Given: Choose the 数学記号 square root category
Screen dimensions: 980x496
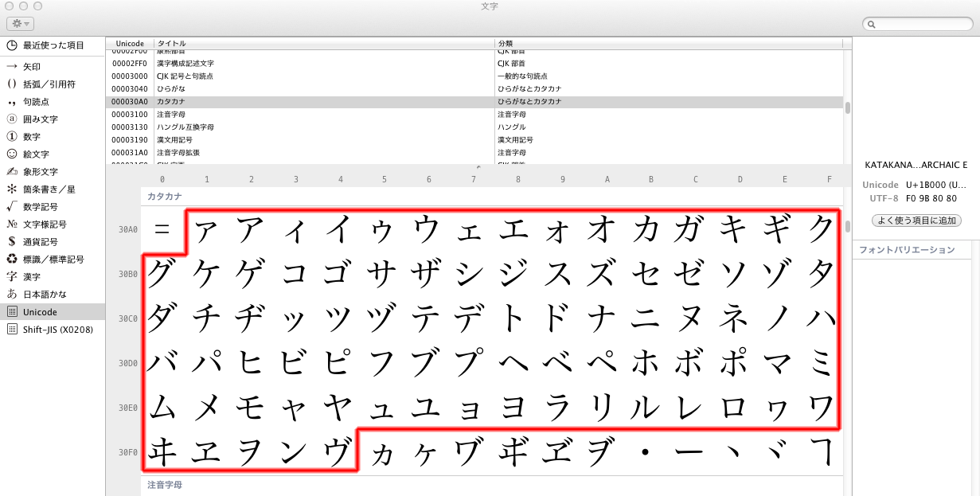Looking at the screenshot, I should point(12,207).
